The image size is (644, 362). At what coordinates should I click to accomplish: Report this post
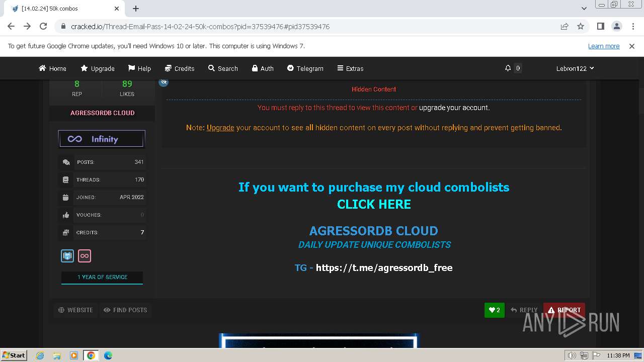(x=564, y=310)
